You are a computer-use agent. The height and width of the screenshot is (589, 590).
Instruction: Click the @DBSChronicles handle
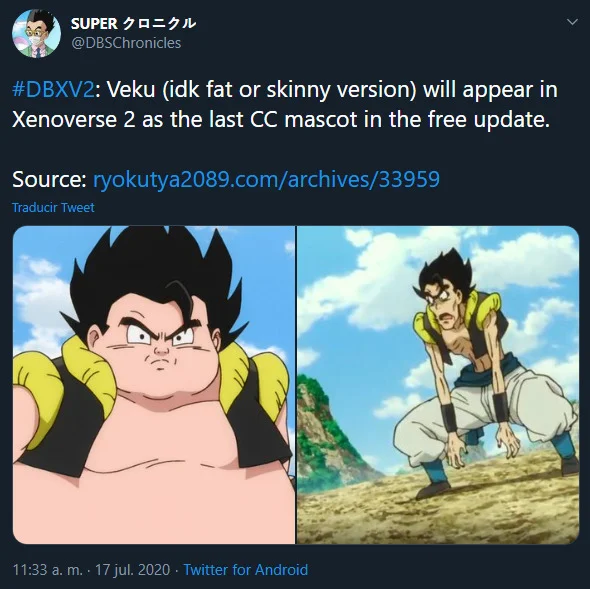pyautogui.click(x=126, y=43)
